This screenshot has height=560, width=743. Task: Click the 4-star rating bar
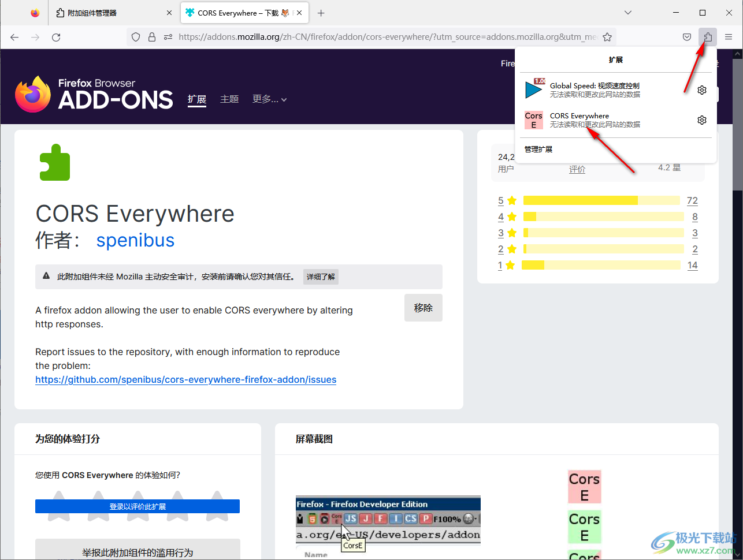(603, 216)
